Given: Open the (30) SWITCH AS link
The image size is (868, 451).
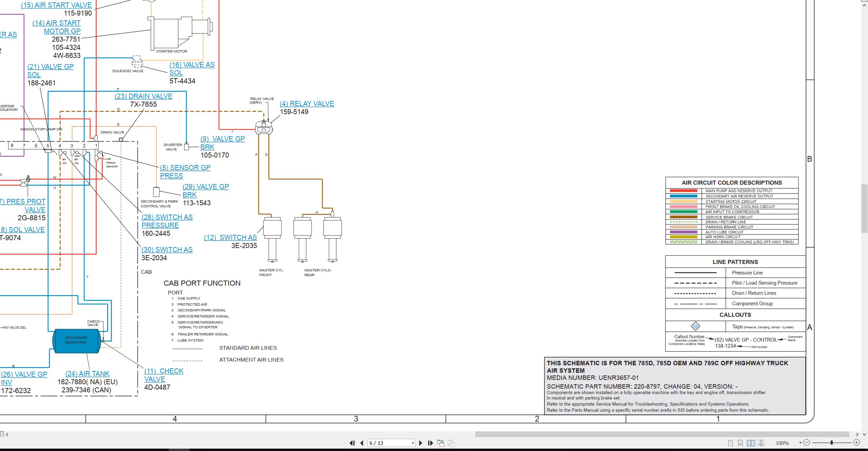Looking at the screenshot, I should [x=167, y=250].
